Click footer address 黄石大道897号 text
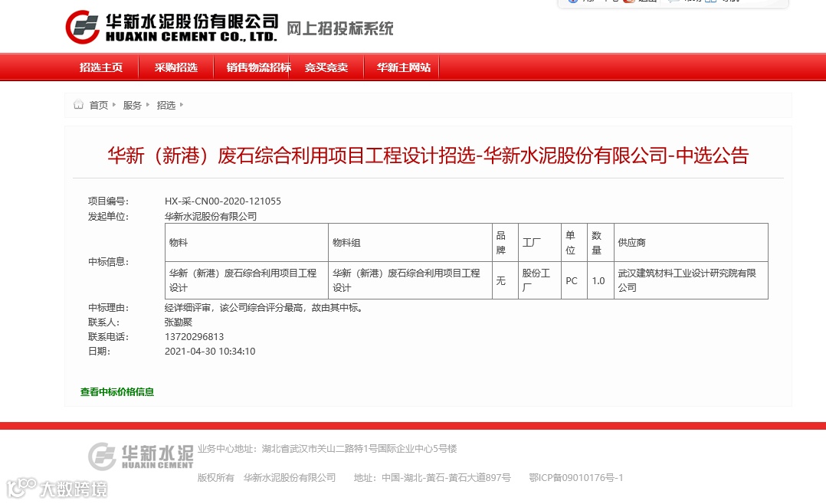The height and width of the screenshot is (504, 826). (x=432, y=478)
